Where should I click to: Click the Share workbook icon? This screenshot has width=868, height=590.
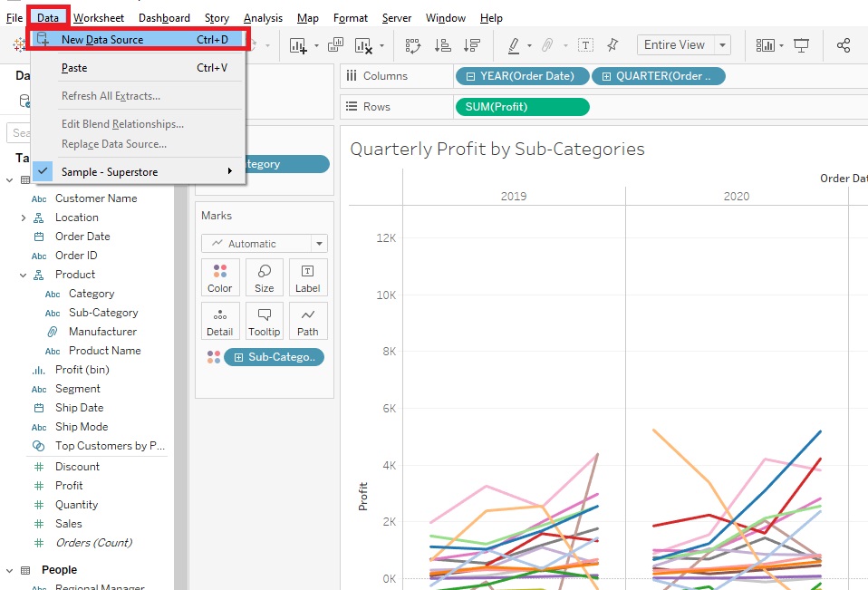[x=844, y=45]
